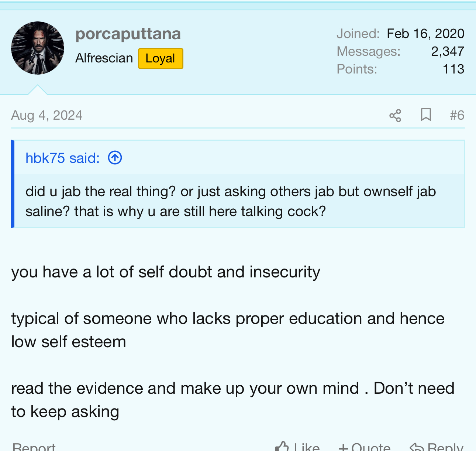Click the yellow Loyal badge

pos(161,58)
